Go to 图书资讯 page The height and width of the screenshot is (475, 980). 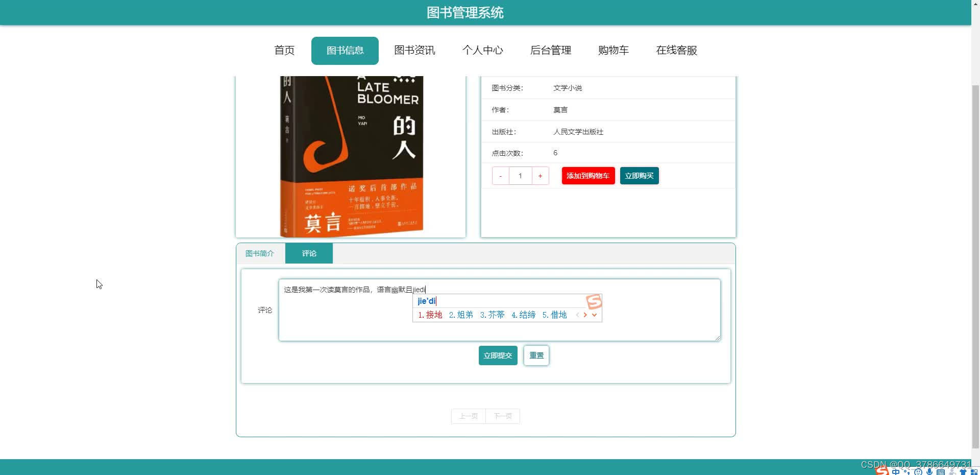pos(414,50)
